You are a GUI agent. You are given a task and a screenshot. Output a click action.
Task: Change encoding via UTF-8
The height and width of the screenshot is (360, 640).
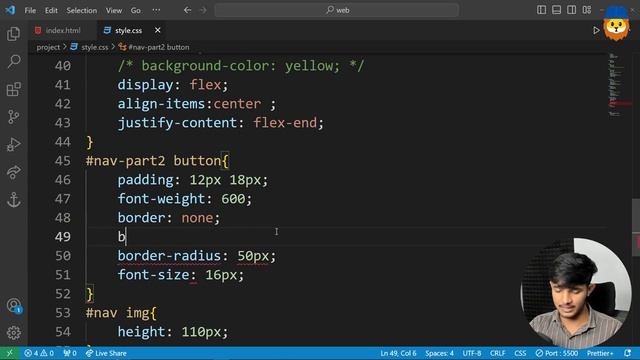pos(472,353)
